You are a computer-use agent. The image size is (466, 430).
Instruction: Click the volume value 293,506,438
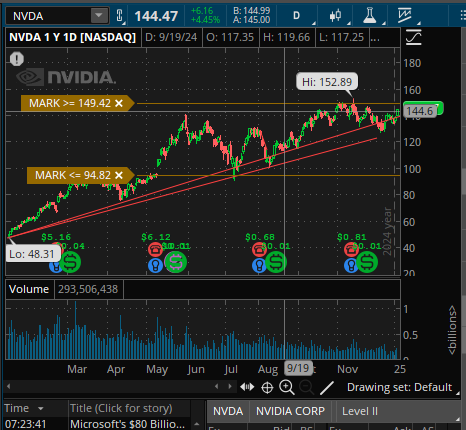88,289
